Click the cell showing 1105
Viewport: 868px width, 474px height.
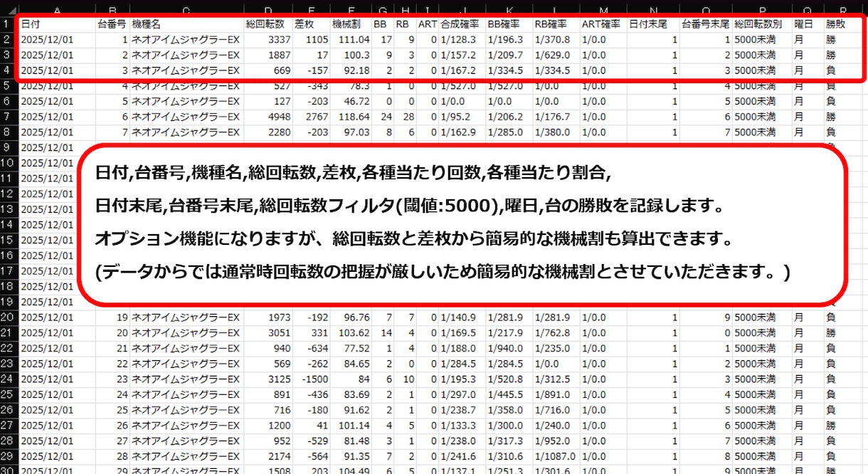pos(311,39)
